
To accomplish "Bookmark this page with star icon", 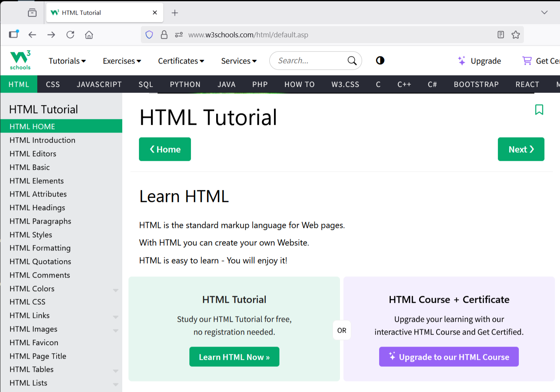I will [x=516, y=35].
